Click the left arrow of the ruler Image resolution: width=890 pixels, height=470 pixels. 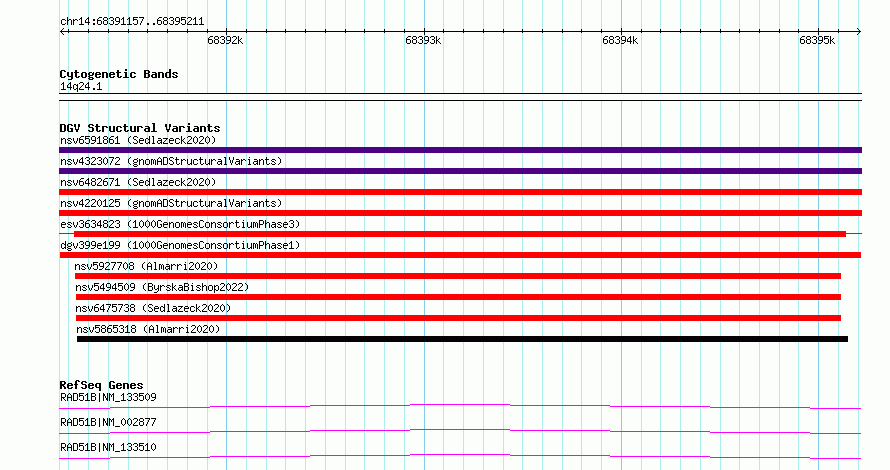click(62, 31)
